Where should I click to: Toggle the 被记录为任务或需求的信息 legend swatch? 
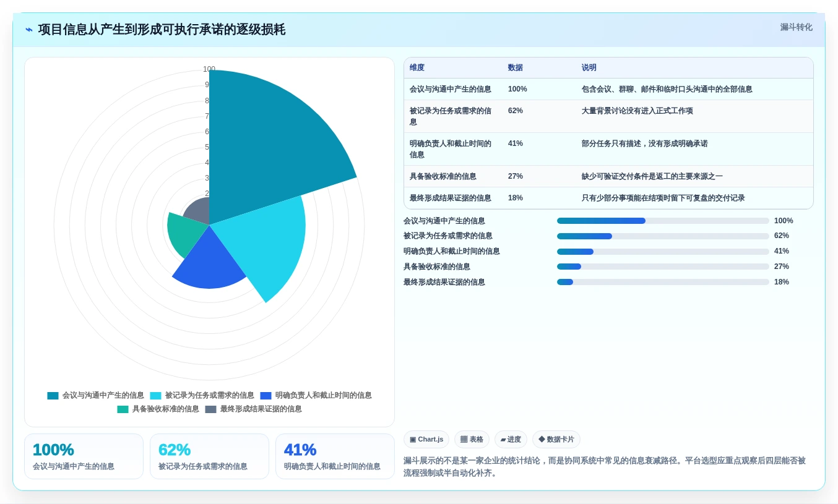coord(155,396)
